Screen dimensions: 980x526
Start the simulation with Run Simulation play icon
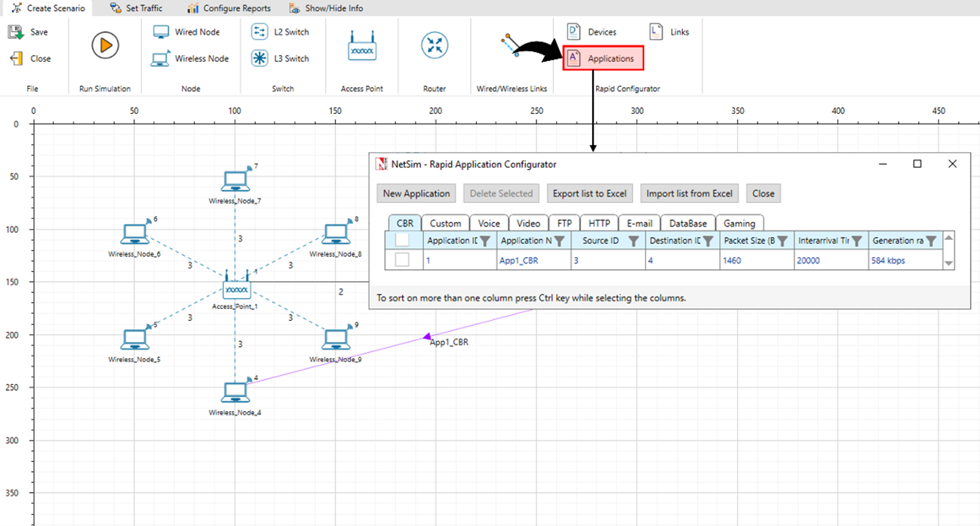coord(105,45)
